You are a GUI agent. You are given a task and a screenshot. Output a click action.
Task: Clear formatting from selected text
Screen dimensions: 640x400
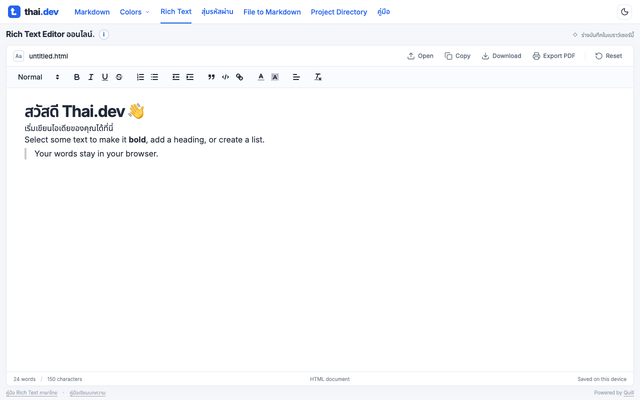point(318,77)
